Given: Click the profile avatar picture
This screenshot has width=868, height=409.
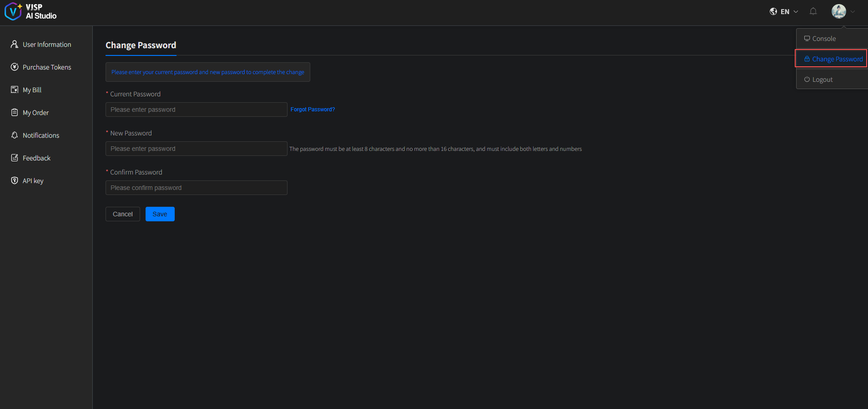Looking at the screenshot, I should (x=838, y=11).
